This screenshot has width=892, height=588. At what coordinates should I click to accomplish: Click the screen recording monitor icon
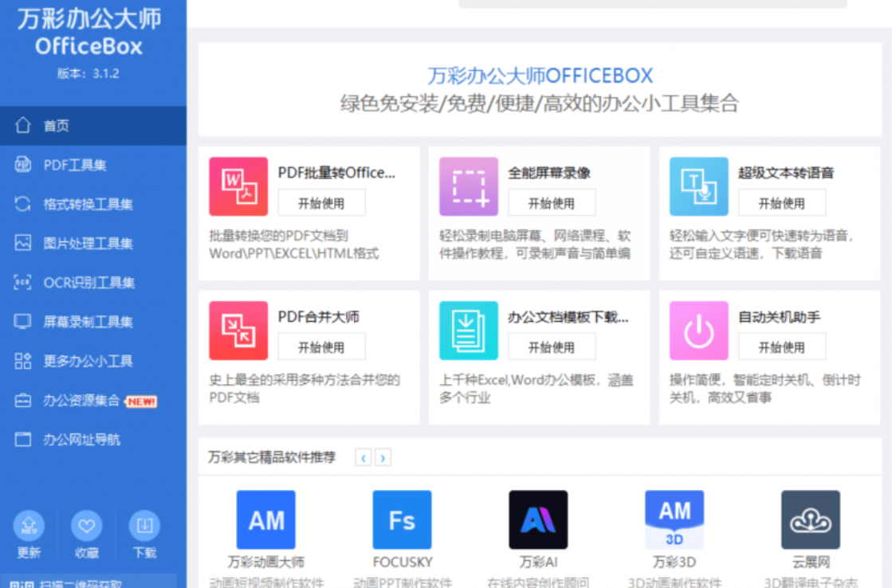(x=23, y=321)
